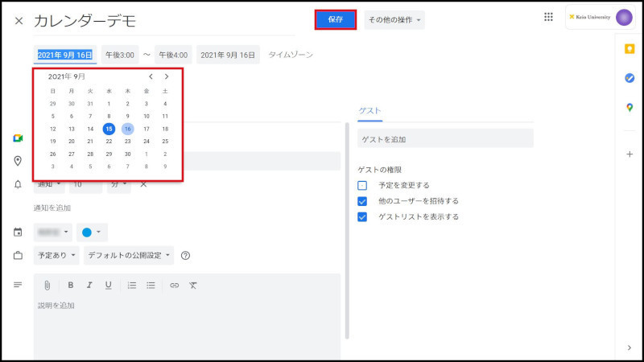The image size is (644, 362).
Task: Select the ゲスト tab
Action: pyautogui.click(x=369, y=111)
